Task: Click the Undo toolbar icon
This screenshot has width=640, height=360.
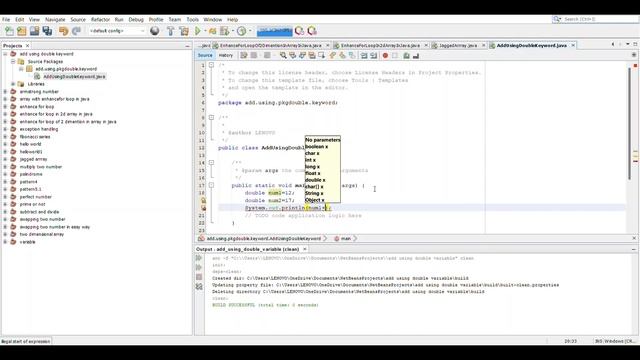Action: coord(63,31)
